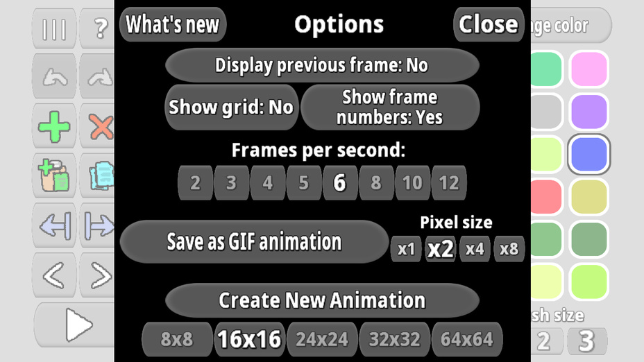
Task: Click the undo arrow icon
Action: tap(54, 76)
